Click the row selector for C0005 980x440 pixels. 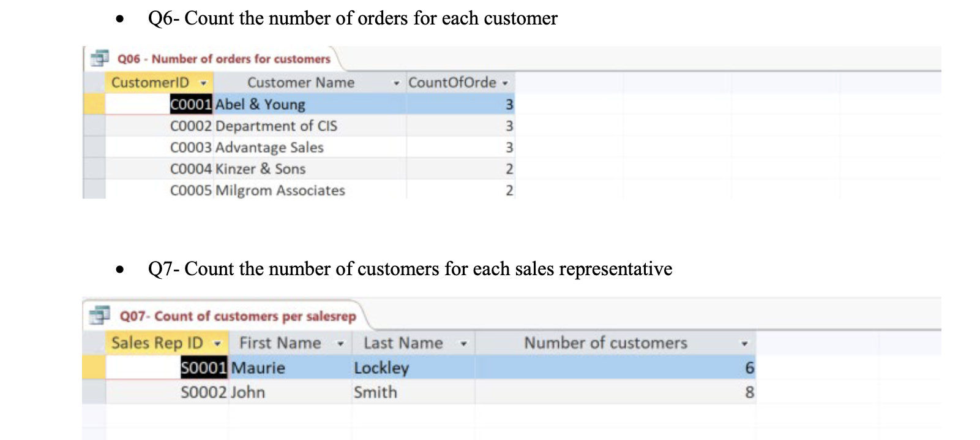tap(94, 190)
